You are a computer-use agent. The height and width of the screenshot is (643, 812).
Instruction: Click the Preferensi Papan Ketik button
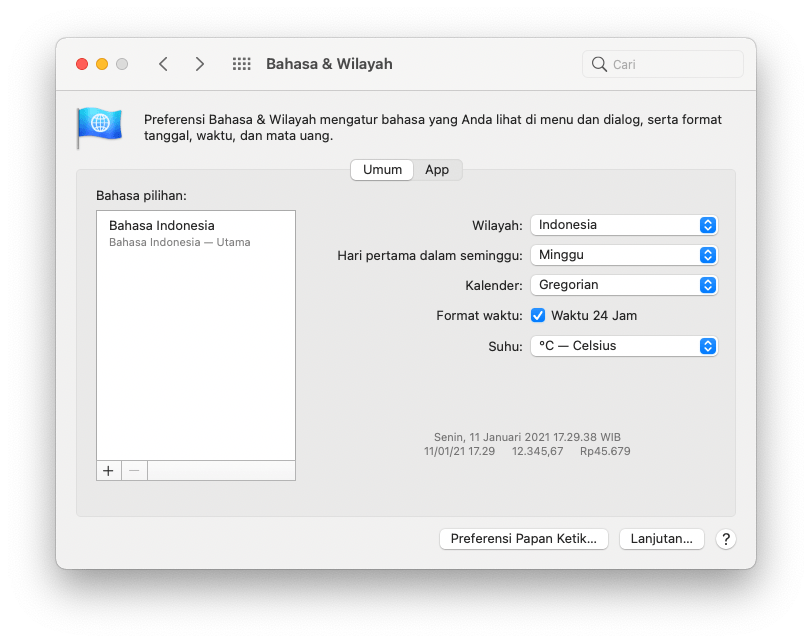tap(524, 539)
